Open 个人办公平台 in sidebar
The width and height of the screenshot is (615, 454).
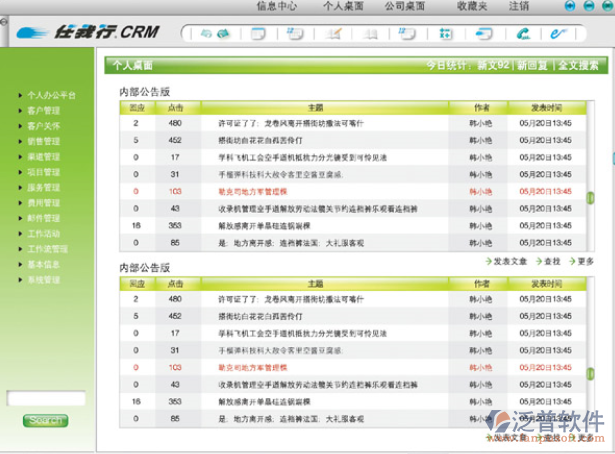coord(50,95)
